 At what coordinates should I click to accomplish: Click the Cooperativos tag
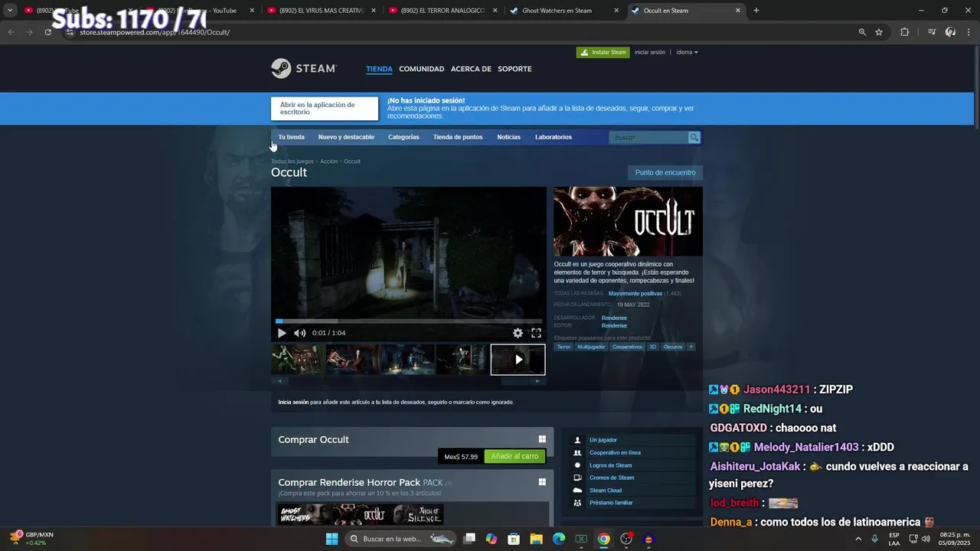point(627,347)
